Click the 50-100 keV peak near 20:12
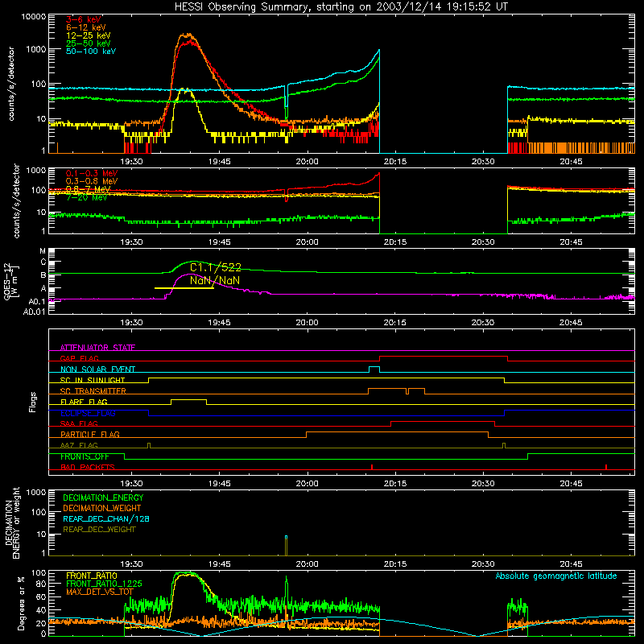 (x=378, y=51)
